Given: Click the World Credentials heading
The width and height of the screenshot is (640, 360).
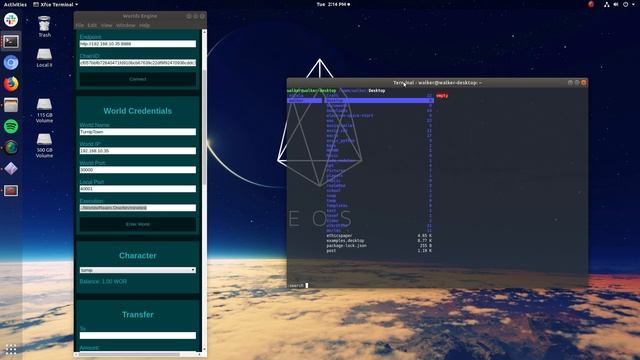Looking at the screenshot, I should [x=138, y=111].
